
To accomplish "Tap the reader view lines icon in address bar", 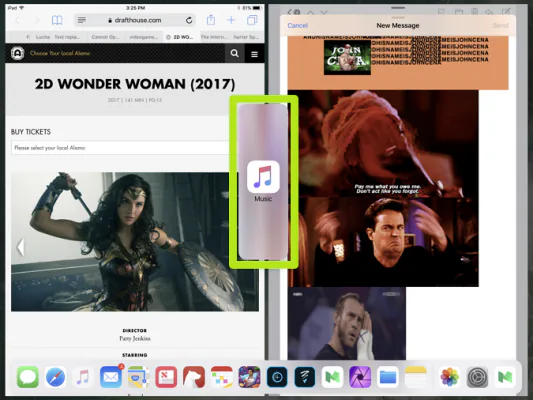I will 82,20.
